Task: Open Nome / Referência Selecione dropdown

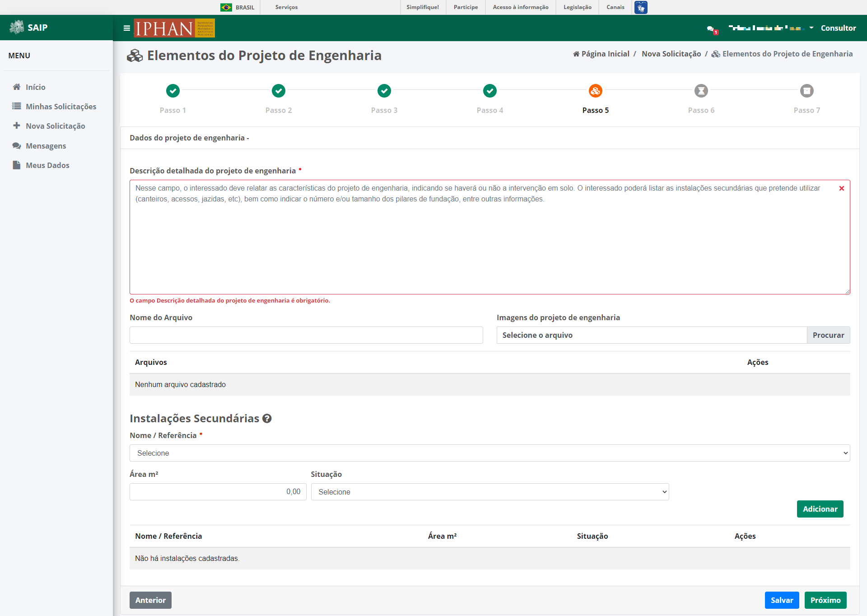Action: tap(489, 453)
